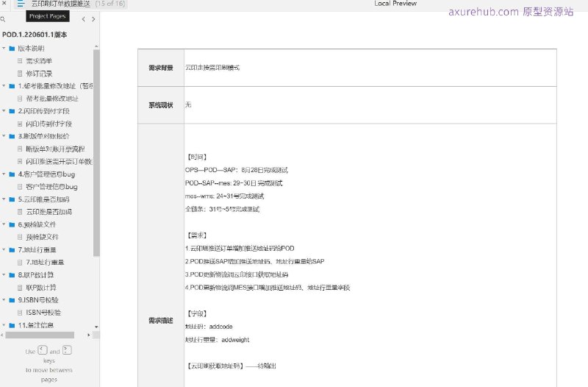588x387 pixels.
Task: Click page icon beside 修订记录
Action: [x=20, y=74]
